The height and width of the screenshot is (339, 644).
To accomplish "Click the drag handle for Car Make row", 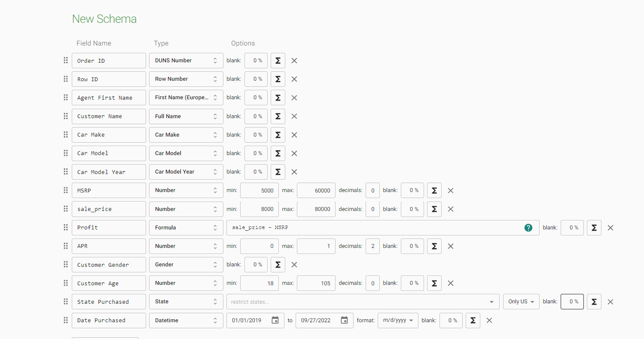I will pyautogui.click(x=66, y=134).
